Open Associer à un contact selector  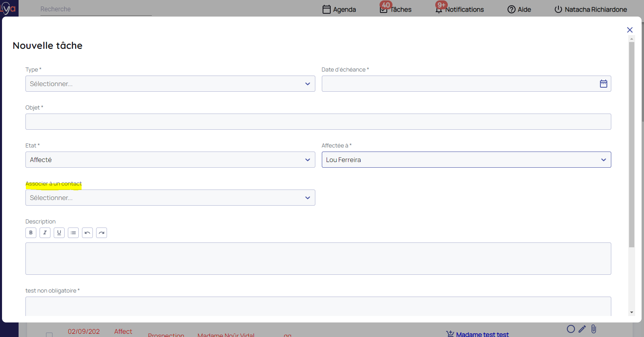(170, 198)
